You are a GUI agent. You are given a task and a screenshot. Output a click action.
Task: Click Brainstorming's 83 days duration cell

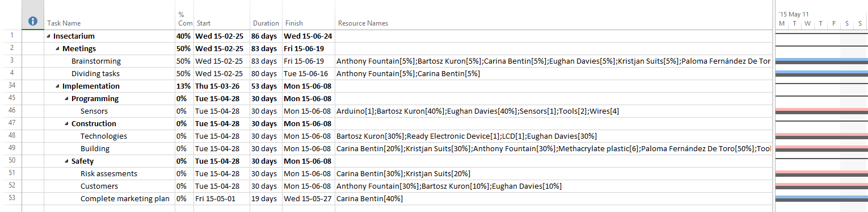pos(266,61)
